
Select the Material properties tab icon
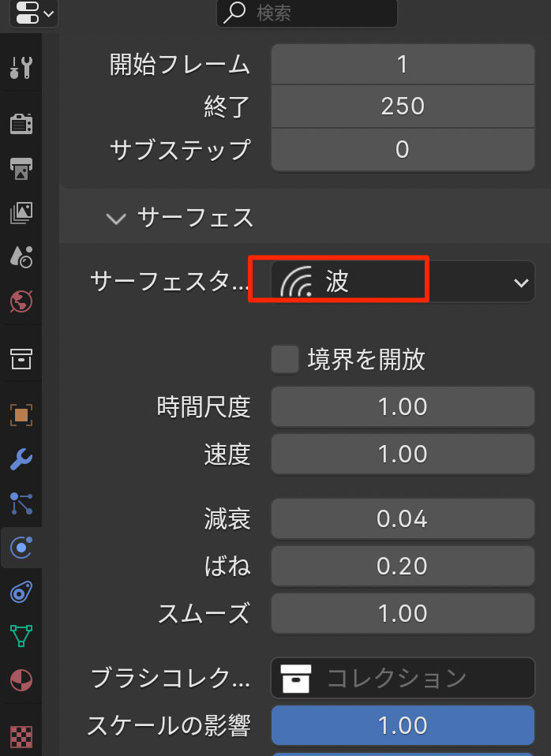21,679
